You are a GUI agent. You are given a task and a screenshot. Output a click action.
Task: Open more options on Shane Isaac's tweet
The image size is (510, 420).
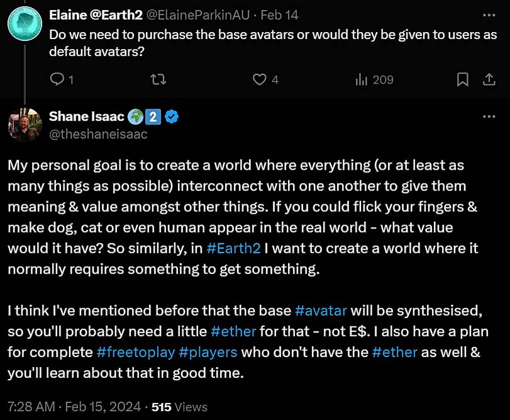pyautogui.click(x=489, y=116)
